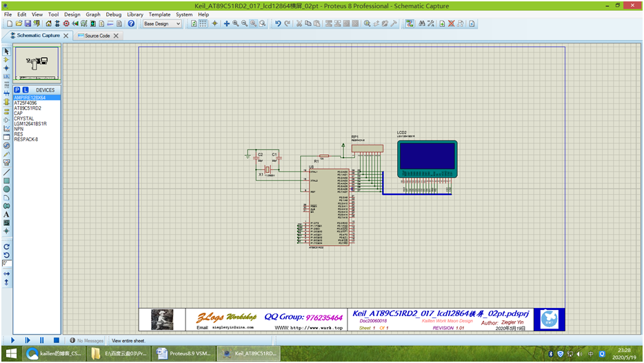
Task: Select the Buses Mode tool
Action: (x=6, y=93)
